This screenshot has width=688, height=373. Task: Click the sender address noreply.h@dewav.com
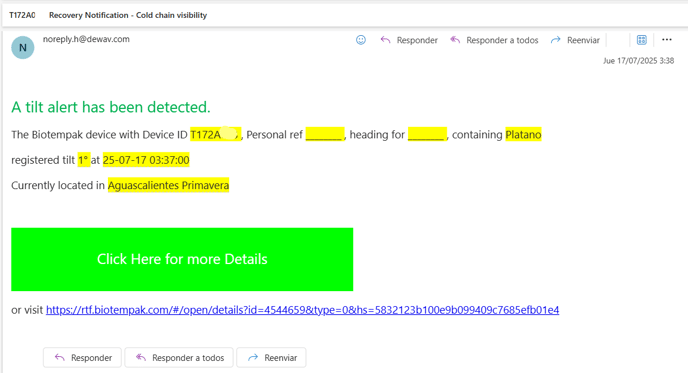click(x=86, y=39)
